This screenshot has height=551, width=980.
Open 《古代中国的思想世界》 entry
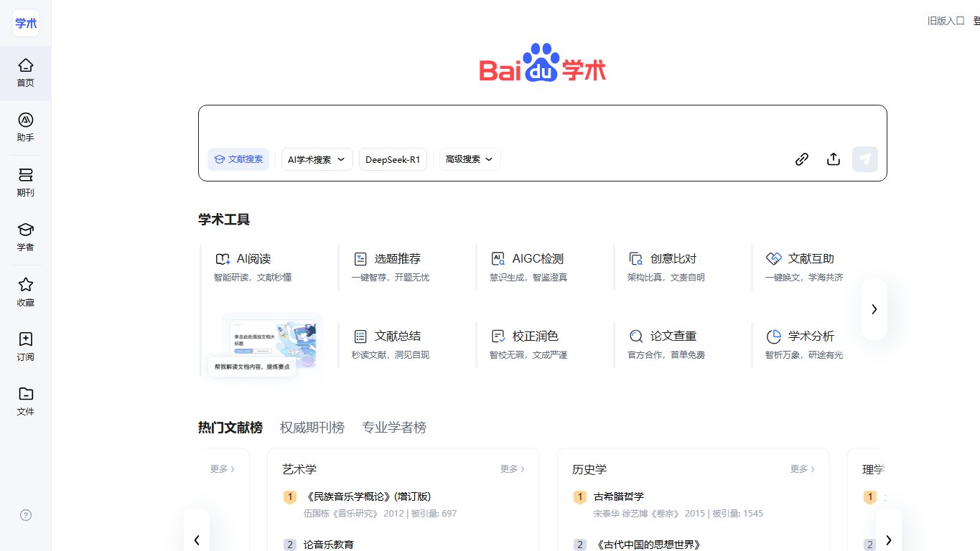coord(647,545)
